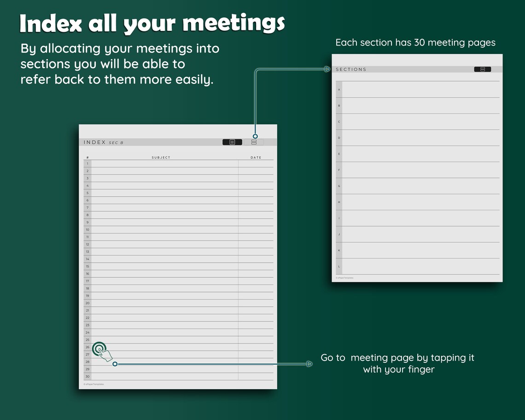Click the stacked sections icon beside the index icon
The height and width of the screenshot is (420, 525).
pos(254,142)
